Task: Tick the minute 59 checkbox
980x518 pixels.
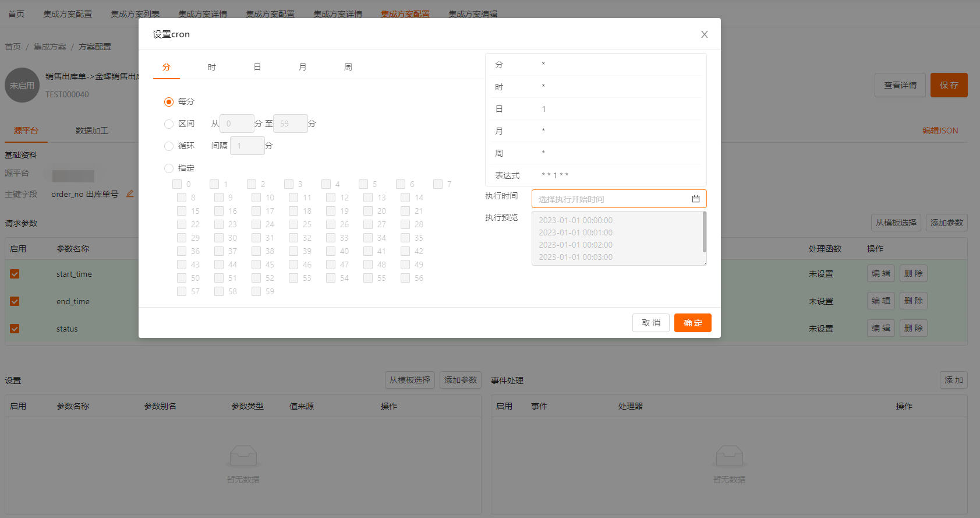Action: (256, 291)
